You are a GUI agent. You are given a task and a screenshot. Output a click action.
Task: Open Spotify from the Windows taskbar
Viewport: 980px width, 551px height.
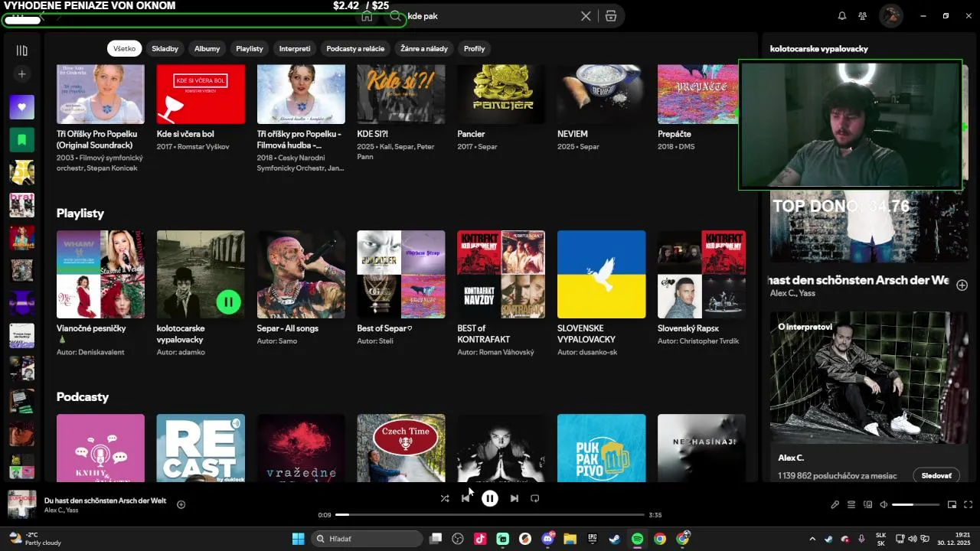[638, 539]
